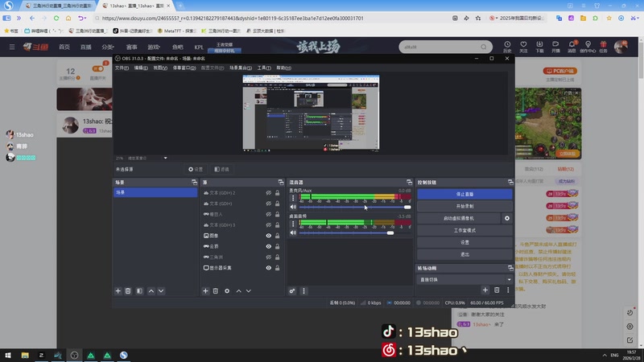
Task: Open OBS 文件 menu
Action: click(x=122, y=68)
